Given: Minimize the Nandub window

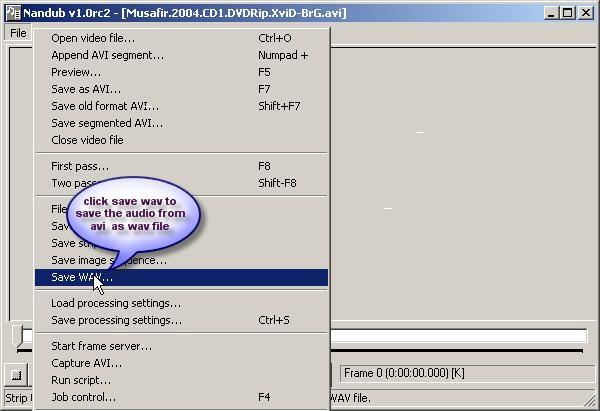Looking at the screenshot, I should (x=551, y=13).
